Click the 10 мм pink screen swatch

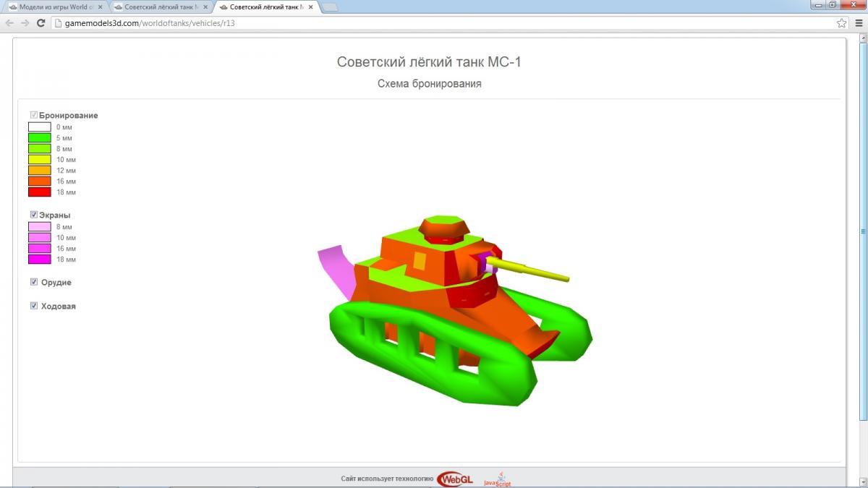click(40, 238)
